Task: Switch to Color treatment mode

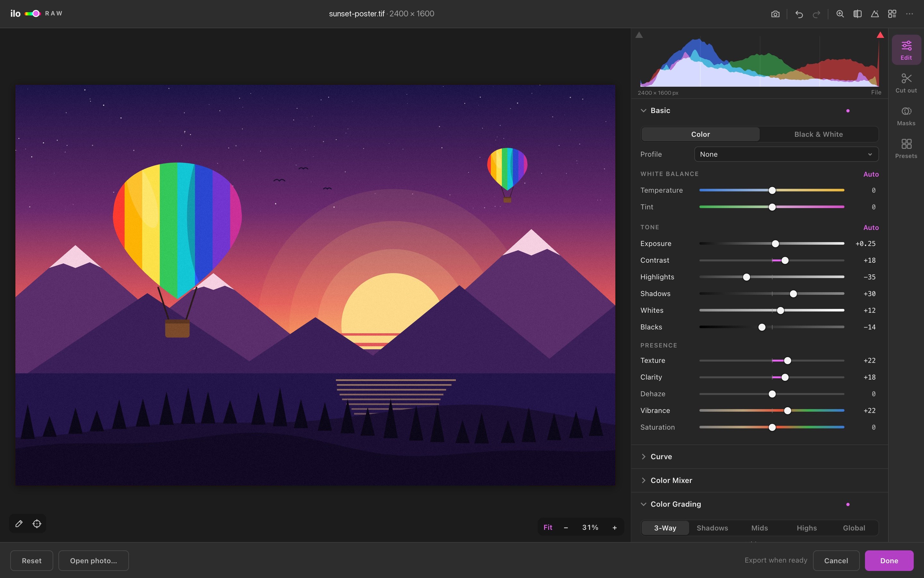Action: 700,134
